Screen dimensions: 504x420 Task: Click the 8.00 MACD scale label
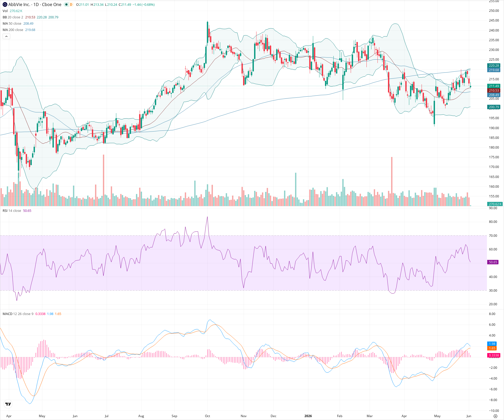tap(492, 314)
